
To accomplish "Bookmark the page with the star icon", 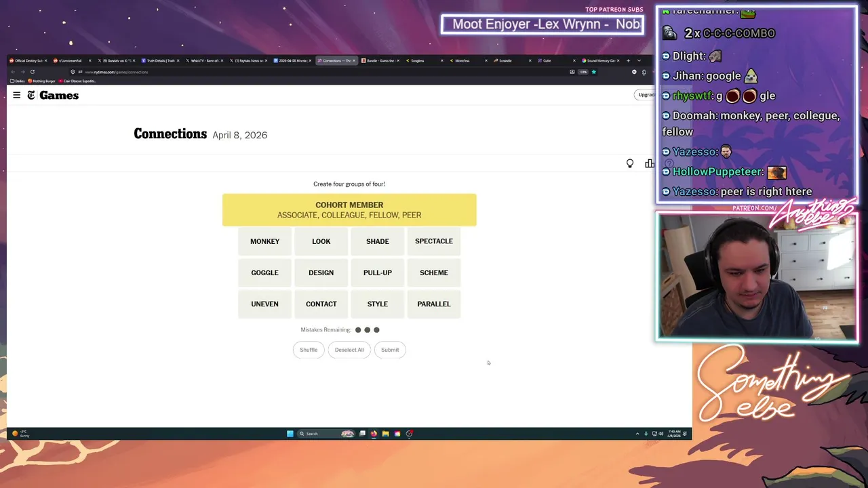I will tap(593, 72).
